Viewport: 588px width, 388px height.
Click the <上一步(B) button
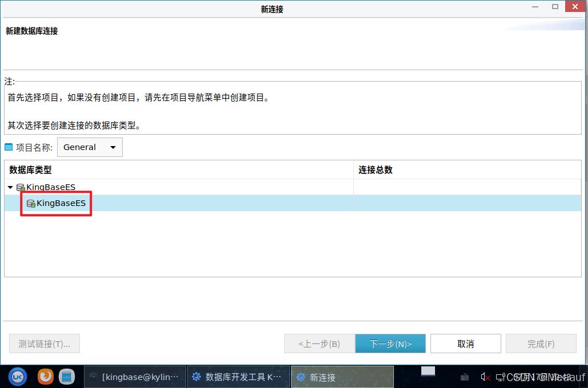coord(320,343)
